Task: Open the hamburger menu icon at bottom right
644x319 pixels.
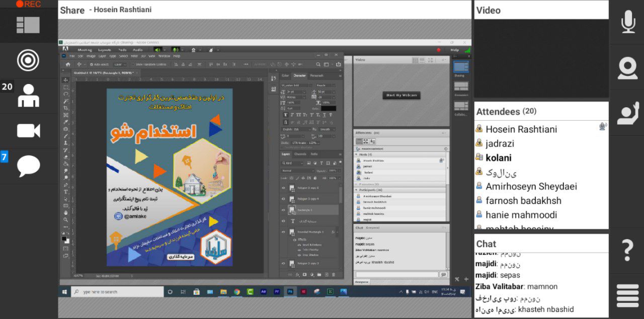Action: (627, 295)
